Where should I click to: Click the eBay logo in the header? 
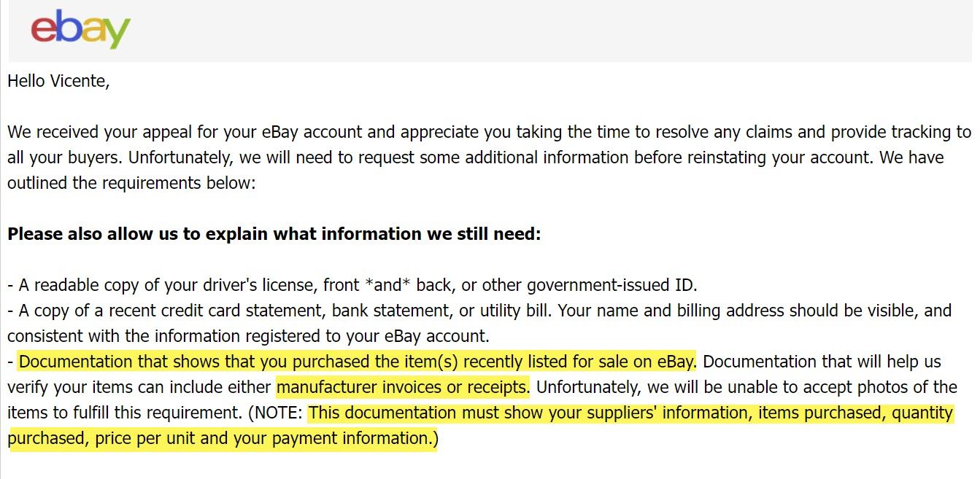click(80, 29)
